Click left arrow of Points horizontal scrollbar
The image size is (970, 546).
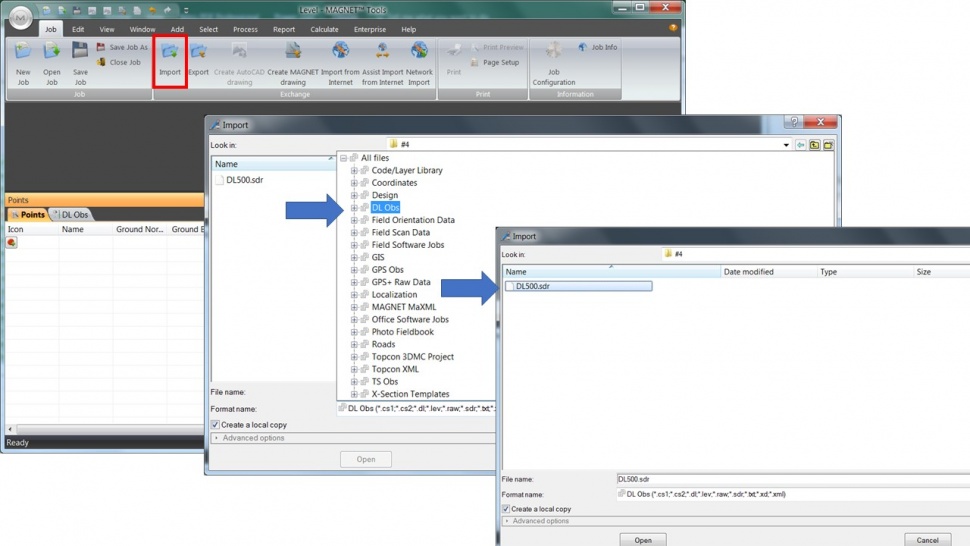coord(10,429)
